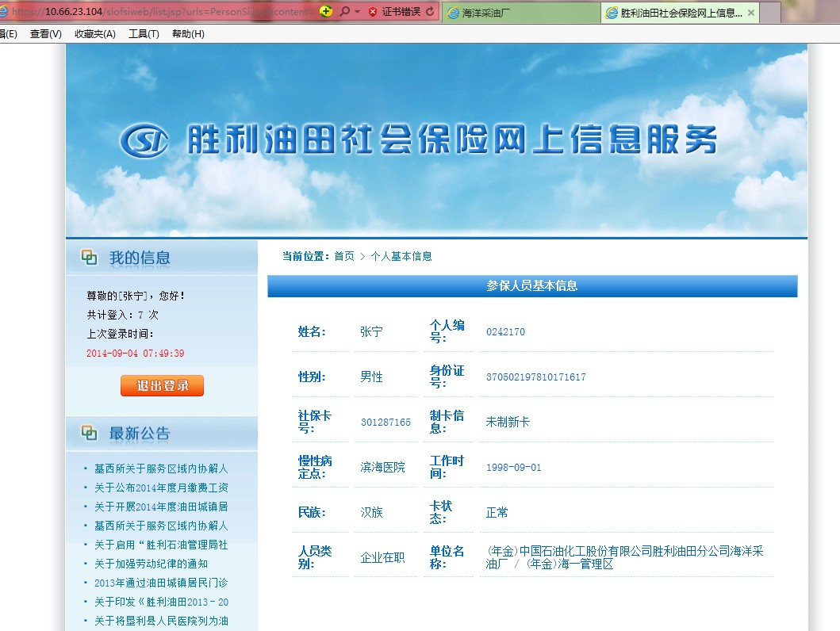Go to 首页 in the breadcrumb
This screenshot has width=840, height=631.
344,256
